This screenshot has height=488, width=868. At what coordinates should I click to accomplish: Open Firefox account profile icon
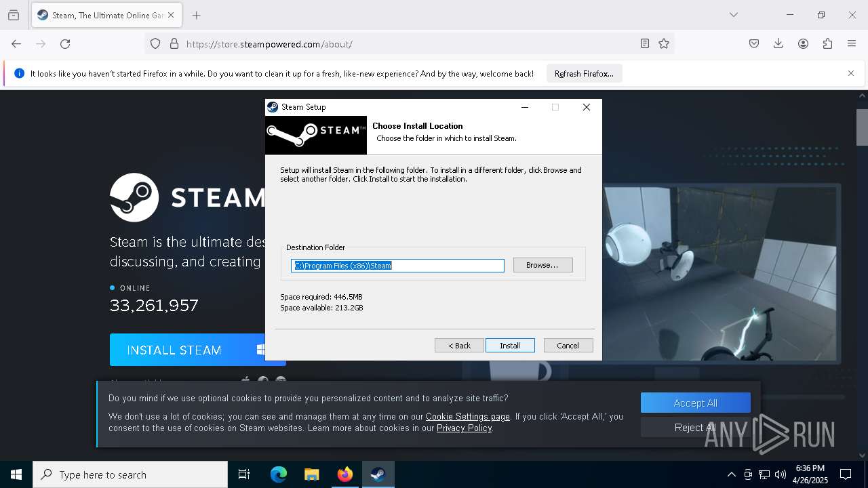803,43
